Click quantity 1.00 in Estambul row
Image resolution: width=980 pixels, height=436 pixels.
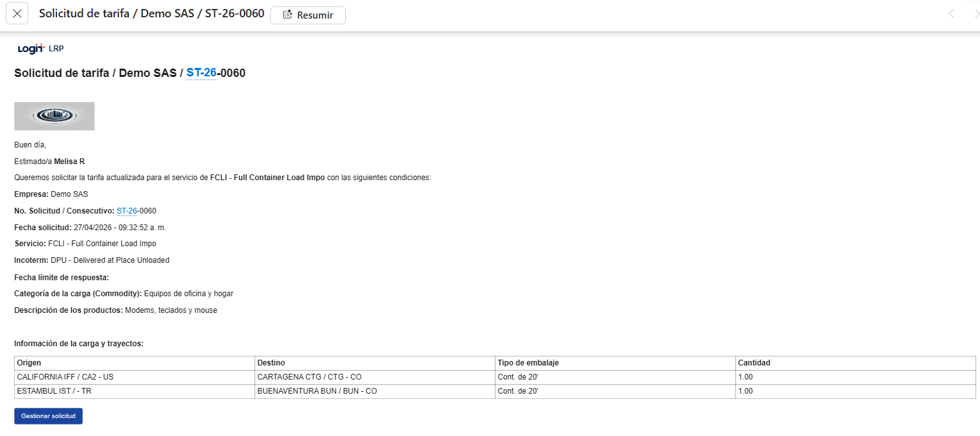[855, 391]
